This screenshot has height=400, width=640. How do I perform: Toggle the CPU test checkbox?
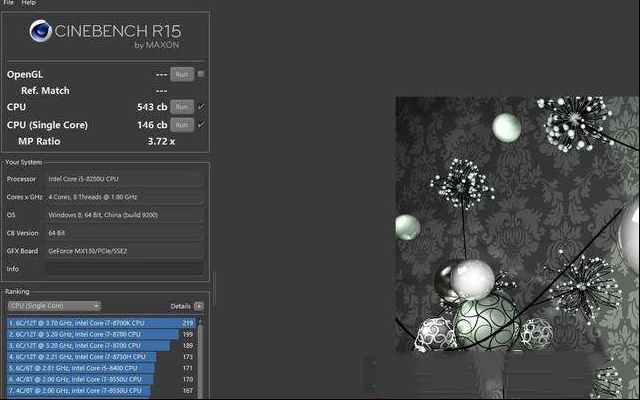pyautogui.click(x=201, y=107)
